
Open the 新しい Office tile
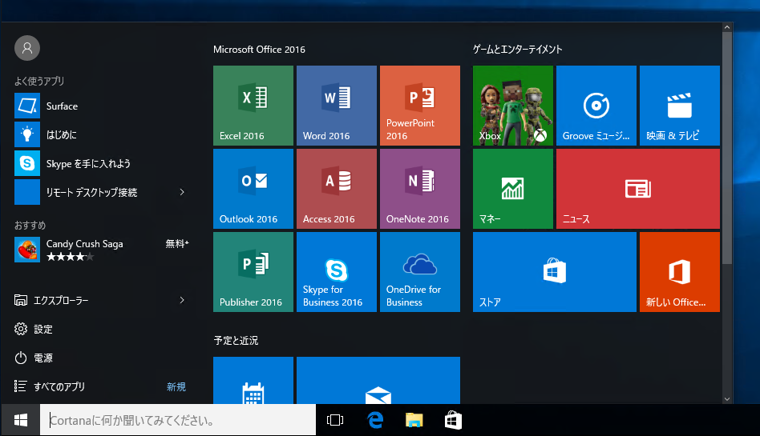click(x=680, y=272)
